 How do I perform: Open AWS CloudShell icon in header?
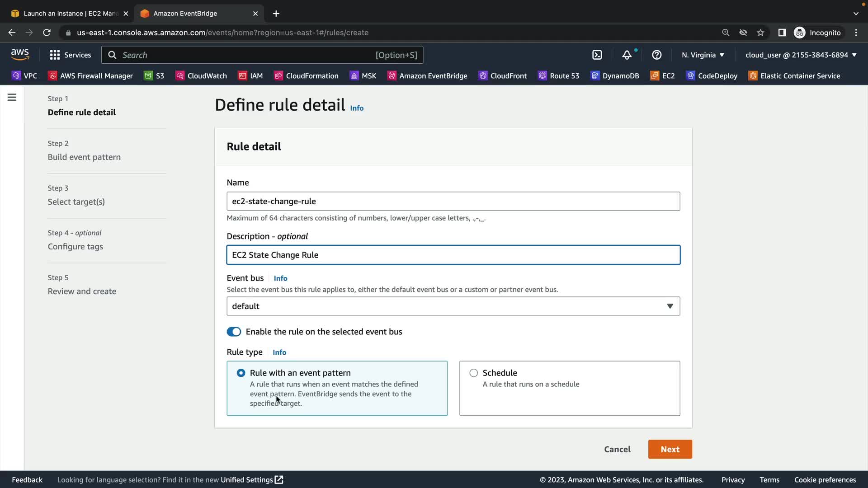(597, 55)
